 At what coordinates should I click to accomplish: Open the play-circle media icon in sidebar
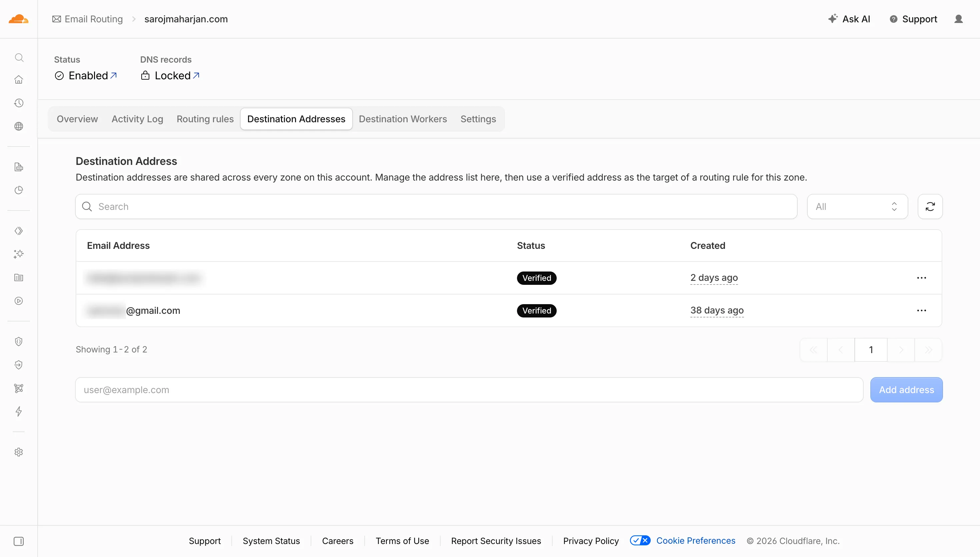coord(19,301)
